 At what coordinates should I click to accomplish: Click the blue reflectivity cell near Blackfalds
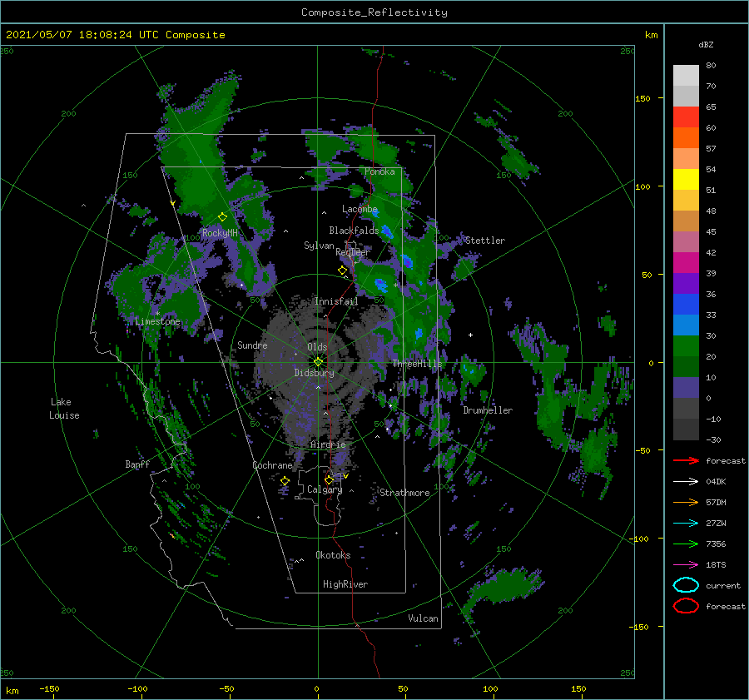point(387,232)
